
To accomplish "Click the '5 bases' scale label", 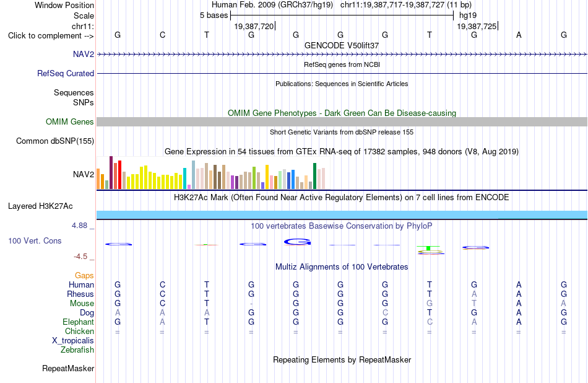I will point(214,15).
